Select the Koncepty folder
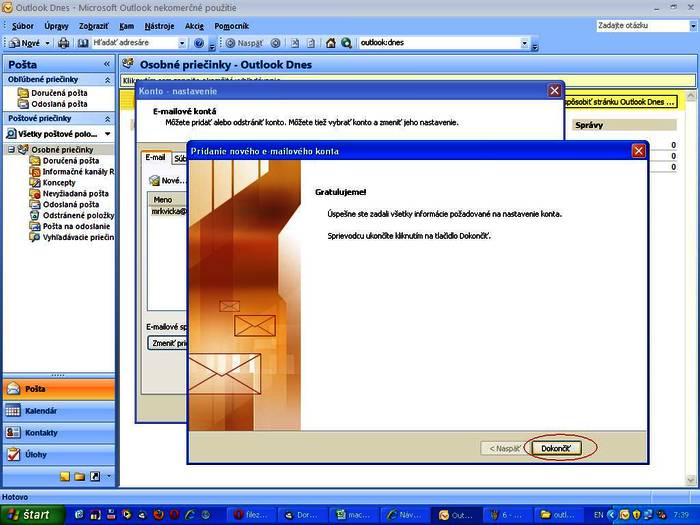Image resolution: width=700 pixels, height=525 pixels. (59, 183)
